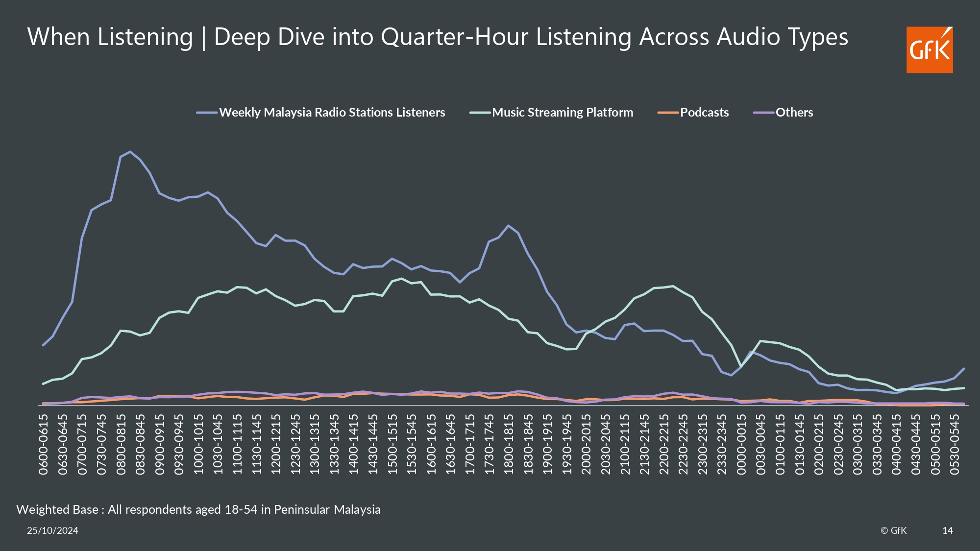Click the 0600-0615 axis label
This screenshot has width=980, height=551.
click(x=44, y=444)
